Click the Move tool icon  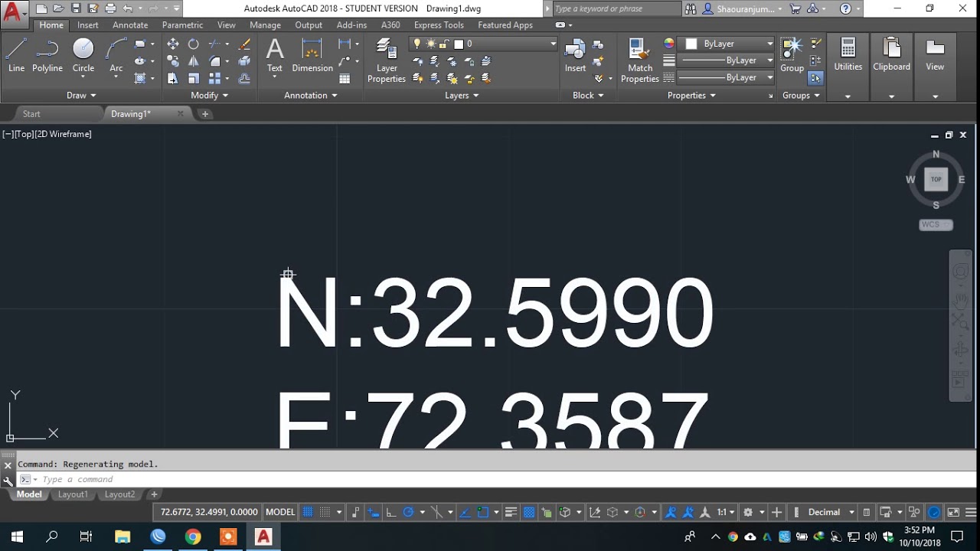tap(173, 44)
